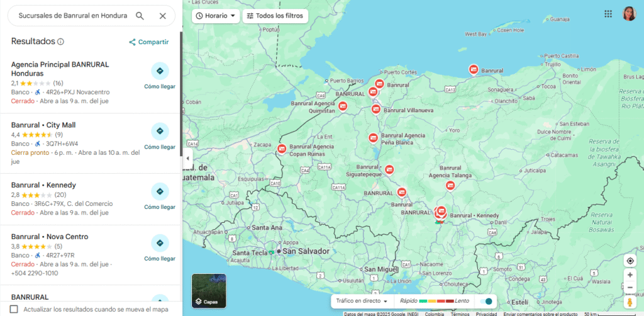The width and height of the screenshot is (644, 316).
Task: Click the Banrural Siguatepeque map pin
Action: pos(389,169)
